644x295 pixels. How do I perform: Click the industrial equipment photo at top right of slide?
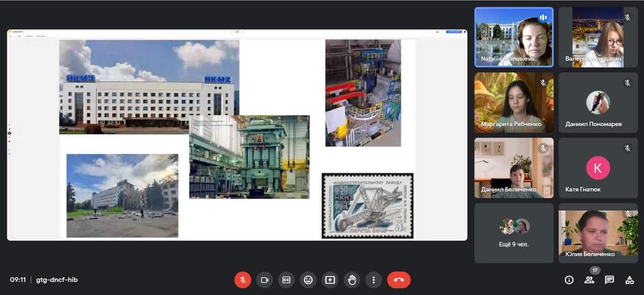(x=363, y=92)
